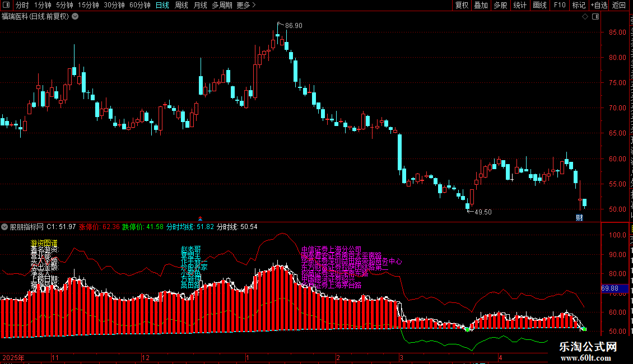
Task: Switch to 1分钟 period
Action: coord(43,5)
